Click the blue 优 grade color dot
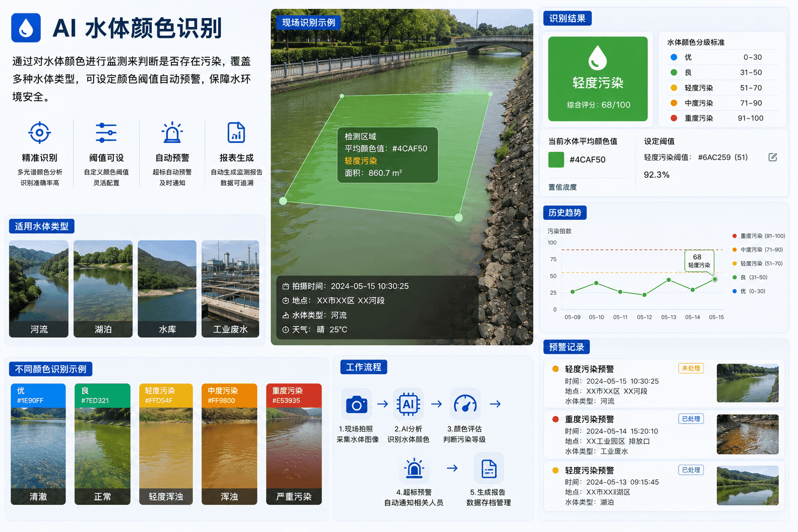 674,57
